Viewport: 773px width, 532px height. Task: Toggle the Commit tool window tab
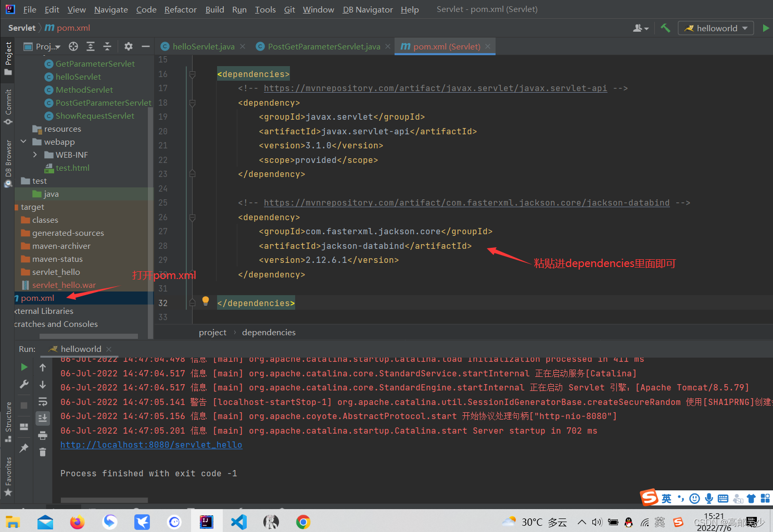click(x=8, y=107)
